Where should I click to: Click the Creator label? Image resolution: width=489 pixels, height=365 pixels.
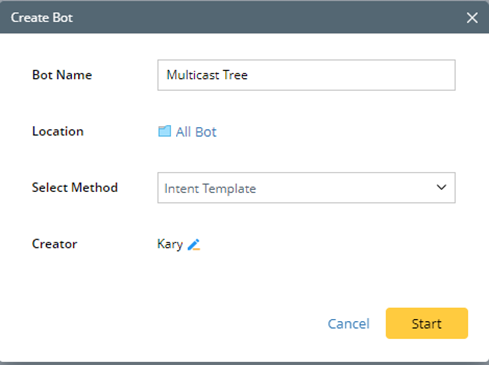coord(54,244)
